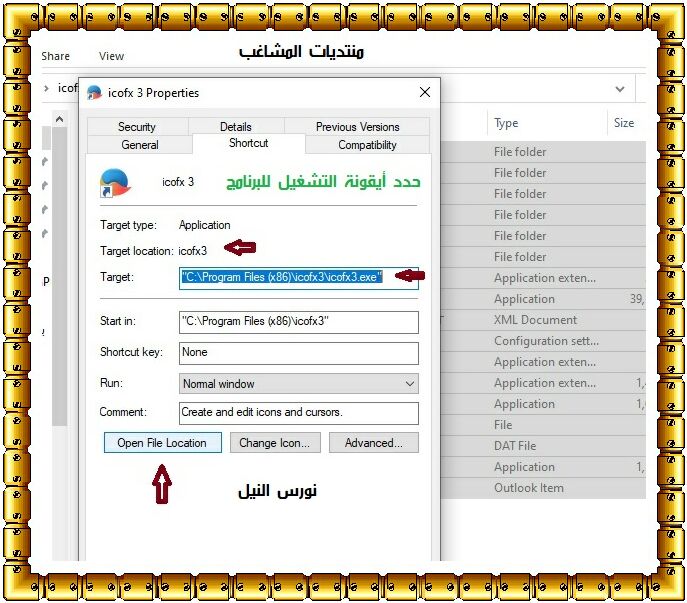Click the Shortcut key field showing None
The width and height of the screenshot is (687, 603).
click(x=298, y=352)
